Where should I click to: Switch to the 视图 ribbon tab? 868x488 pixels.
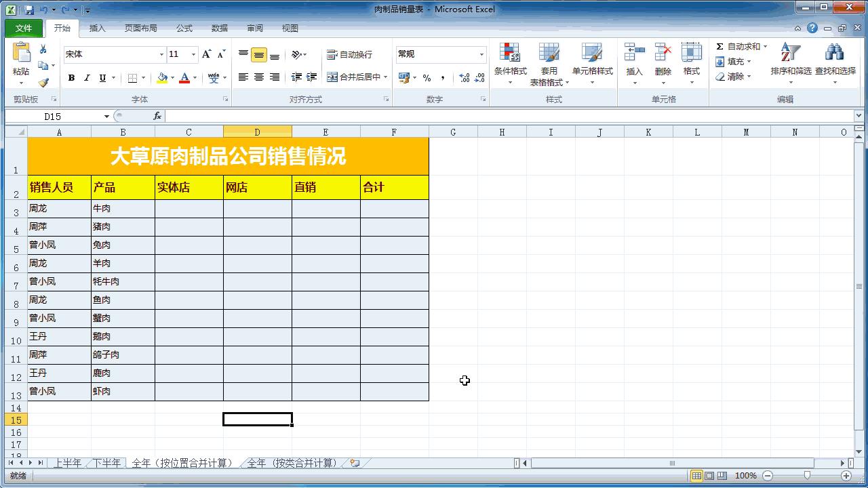pos(290,28)
